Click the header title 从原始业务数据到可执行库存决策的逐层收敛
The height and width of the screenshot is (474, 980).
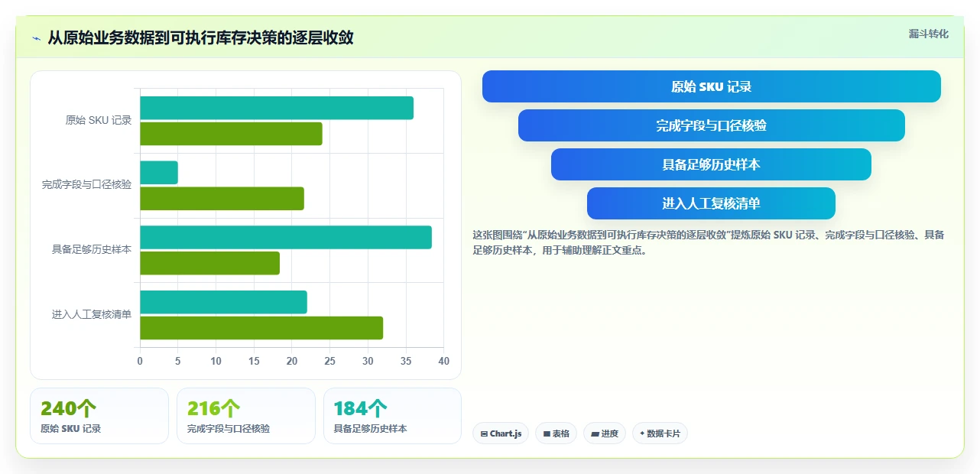[x=200, y=37]
